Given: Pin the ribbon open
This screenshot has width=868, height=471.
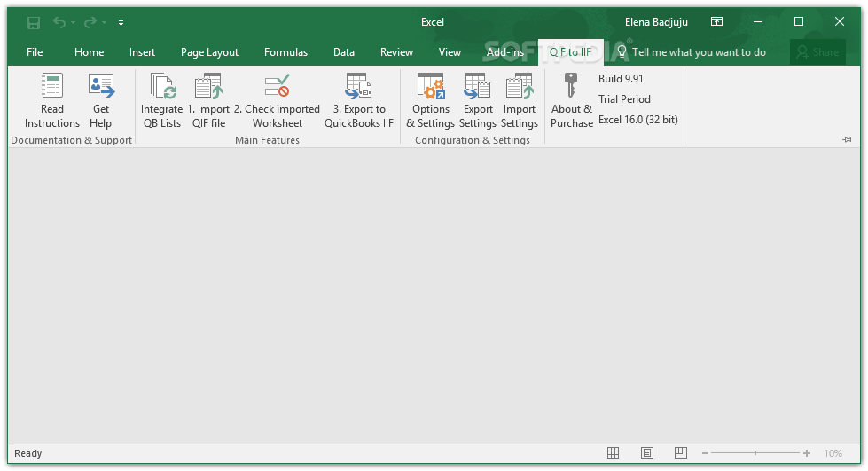Looking at the screenshot, I should (x=847, y=139).
